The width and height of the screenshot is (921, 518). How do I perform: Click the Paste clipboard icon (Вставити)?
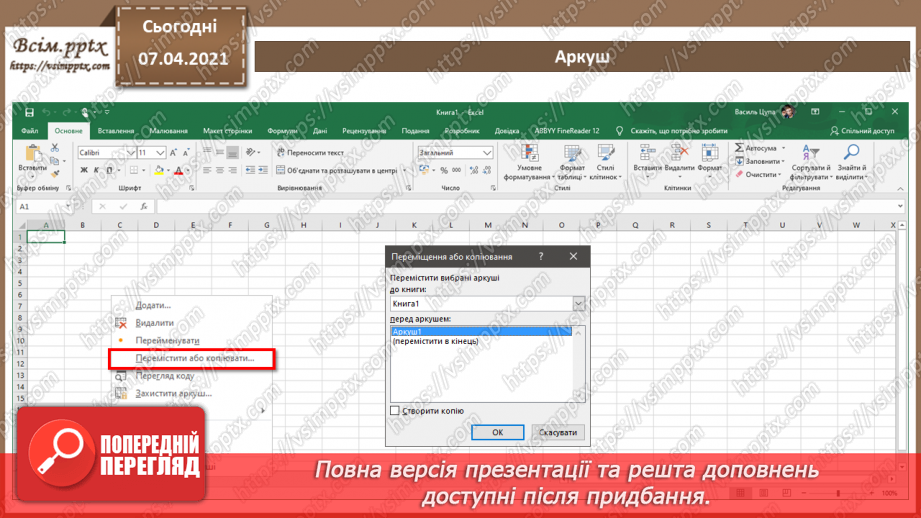(33, 154)
